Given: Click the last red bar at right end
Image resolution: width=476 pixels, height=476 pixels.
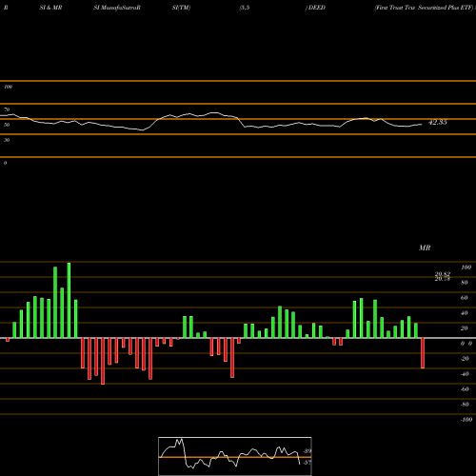Looking at the screenshot, I should [x=423, y=353].
